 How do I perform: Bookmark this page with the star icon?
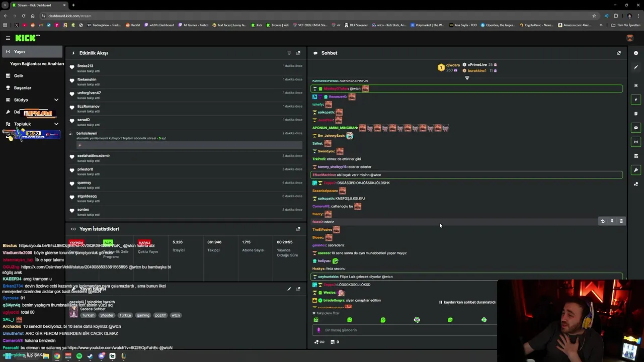(594, 16)
